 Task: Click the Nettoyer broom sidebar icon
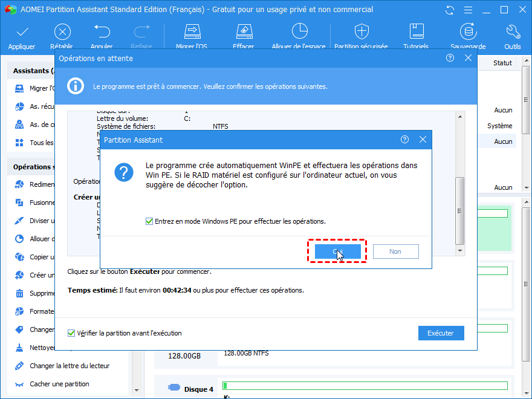pyautogui.click(x=19, y=348)
